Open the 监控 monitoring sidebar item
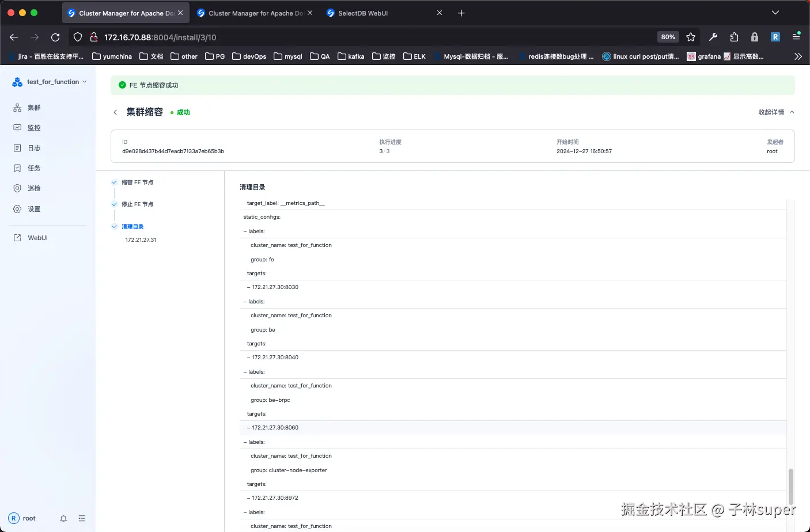Image resolution: width=810 pixels, height=532 pixels. 27,128
